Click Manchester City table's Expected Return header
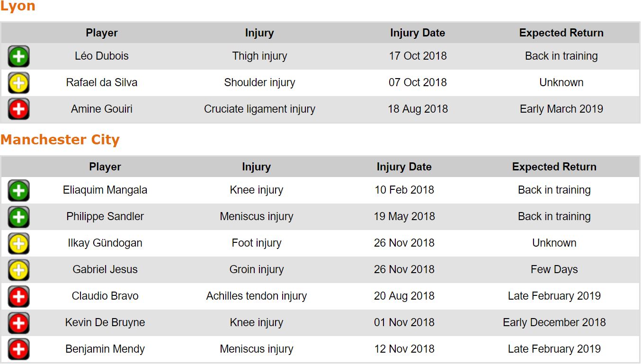Viewport: 641px width, 364px height. 554,167
